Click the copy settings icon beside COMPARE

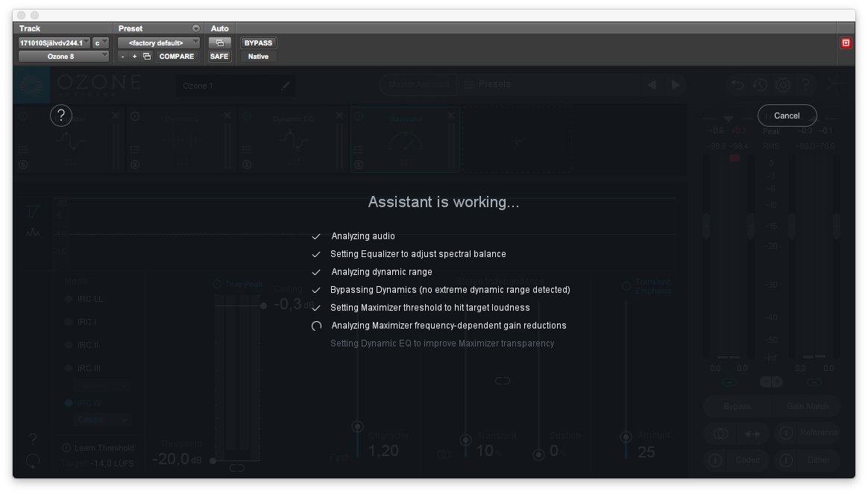click(147, 57)
